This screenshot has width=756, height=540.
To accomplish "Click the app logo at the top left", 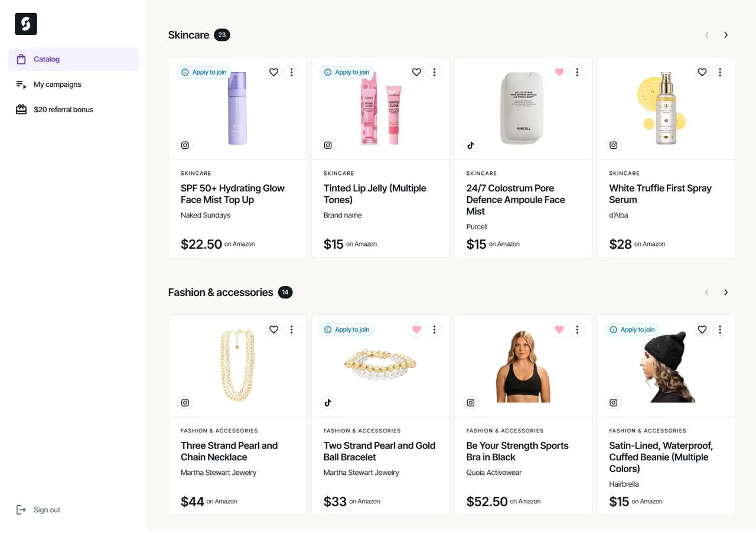I will point(25,24).
